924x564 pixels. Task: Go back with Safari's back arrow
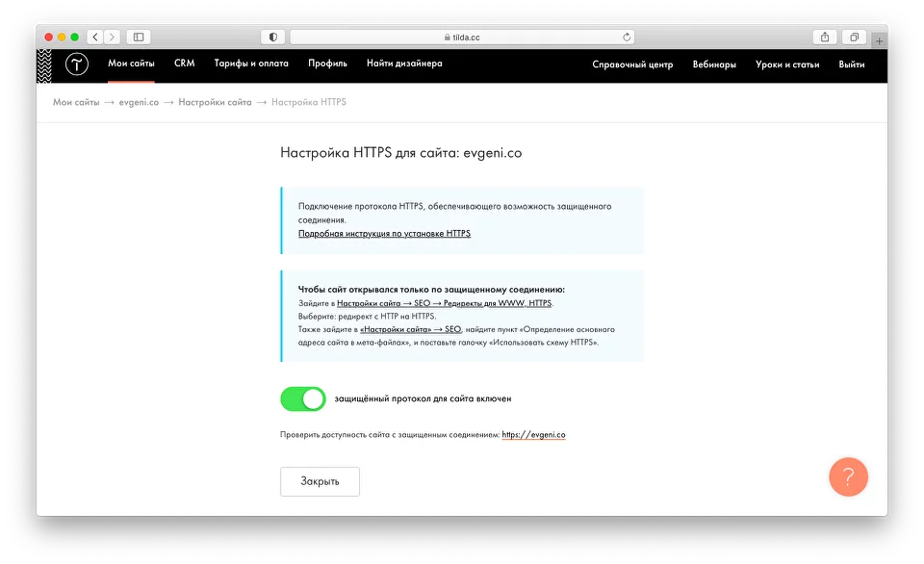pos(95,38)
